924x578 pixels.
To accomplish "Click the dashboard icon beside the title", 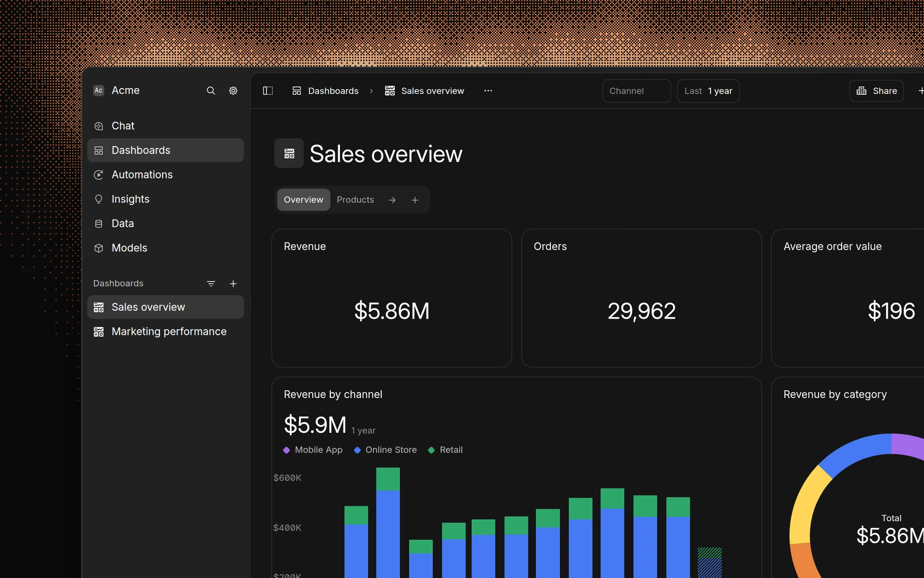I will pos(289,154).
